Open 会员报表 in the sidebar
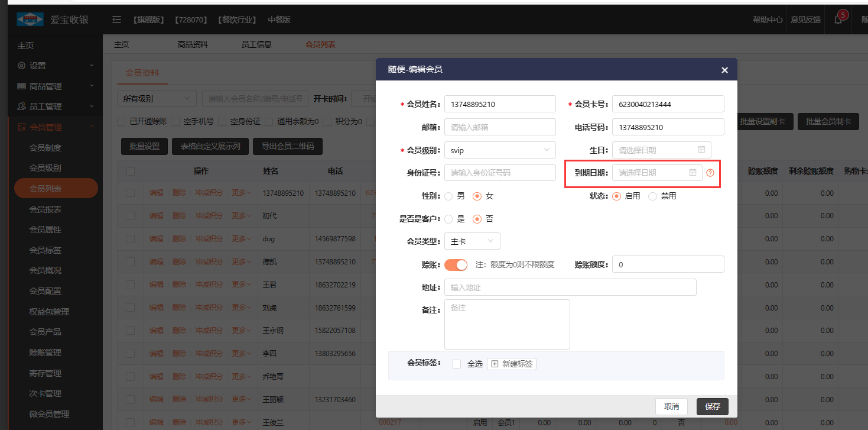This screenshot has width=868, height=430. click(45, 209)
